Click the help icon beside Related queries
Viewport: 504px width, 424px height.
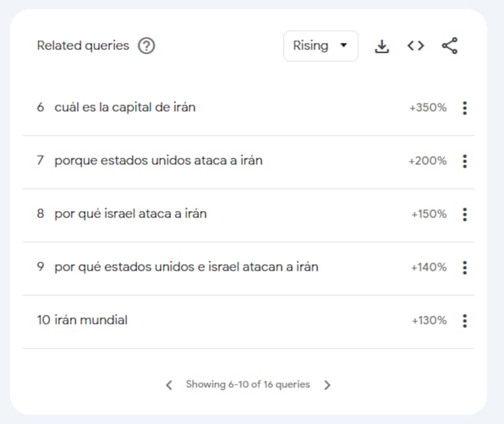pos(146,46)
